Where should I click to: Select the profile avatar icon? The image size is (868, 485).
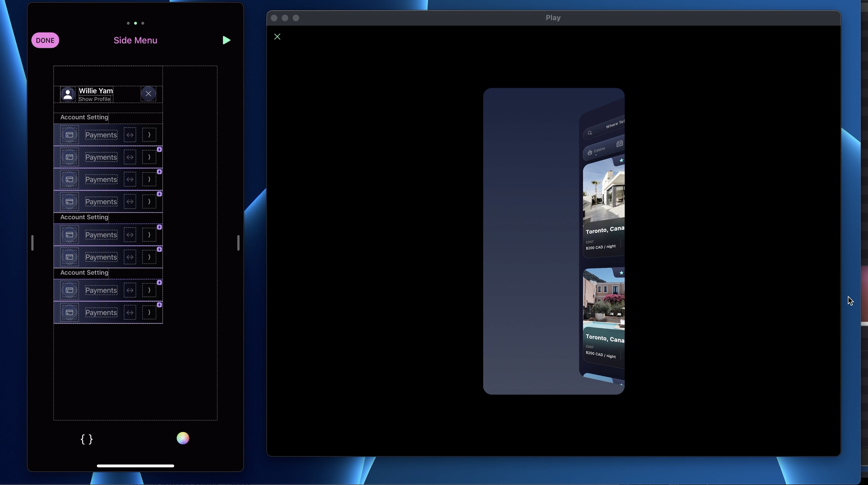coord(68,94)
